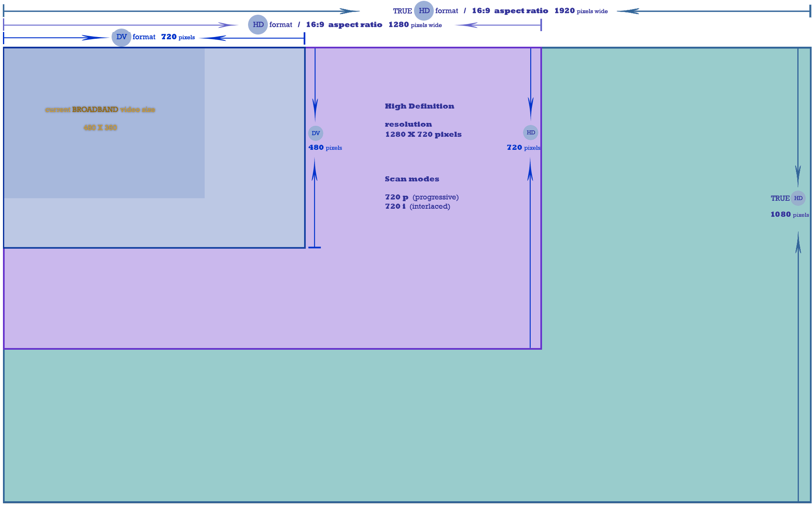
Task: Click the '16:9 aspect ratio' text on the TRUE HD line
Action: (510, 11)
